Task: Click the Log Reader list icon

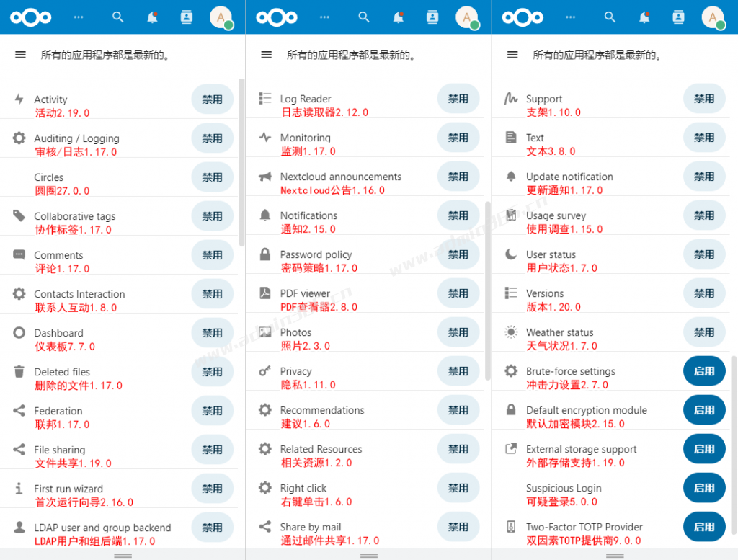Action: [x=265, y=98]
